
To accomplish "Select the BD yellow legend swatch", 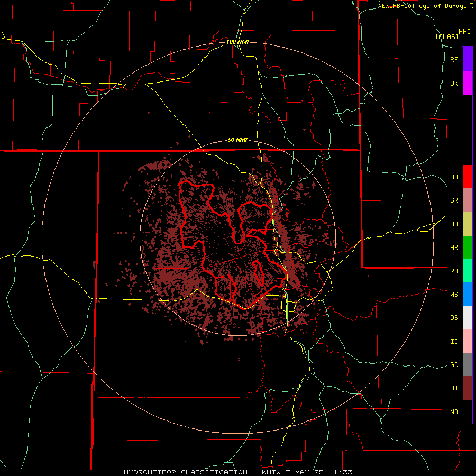I will point(467,224).
